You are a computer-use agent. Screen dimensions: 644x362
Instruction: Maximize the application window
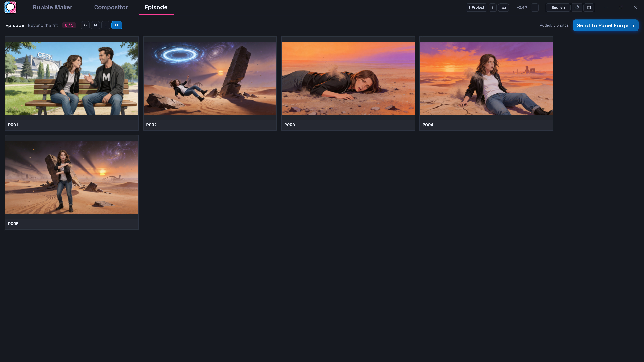tap(621, 8)
